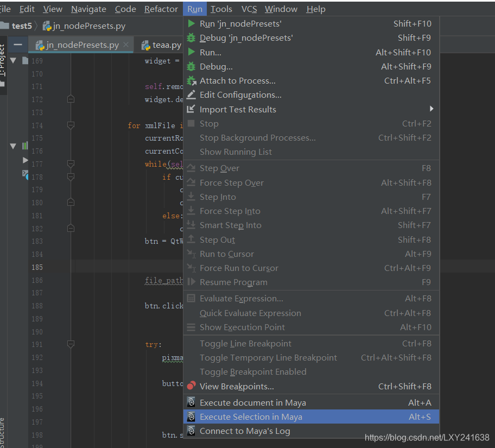Click jn_nodePresets.py in the breadcrumb
This screenshot has width=495, height=448.
89,26
